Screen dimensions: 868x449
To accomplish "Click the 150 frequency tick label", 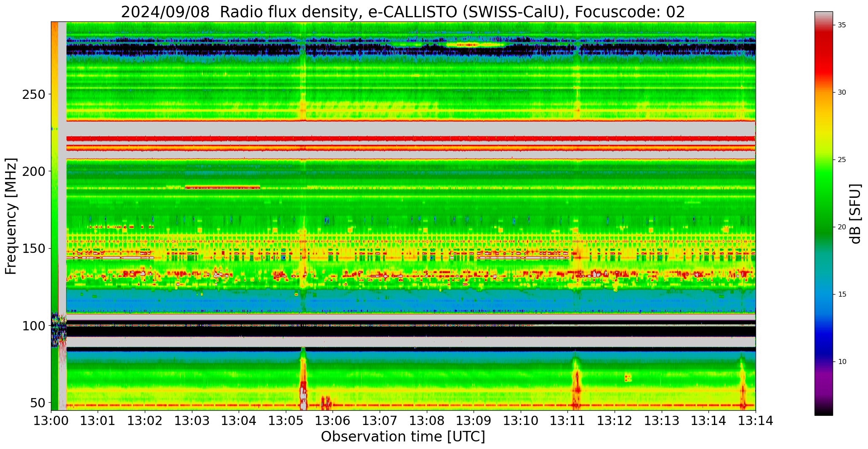I will tap(33, 249).
